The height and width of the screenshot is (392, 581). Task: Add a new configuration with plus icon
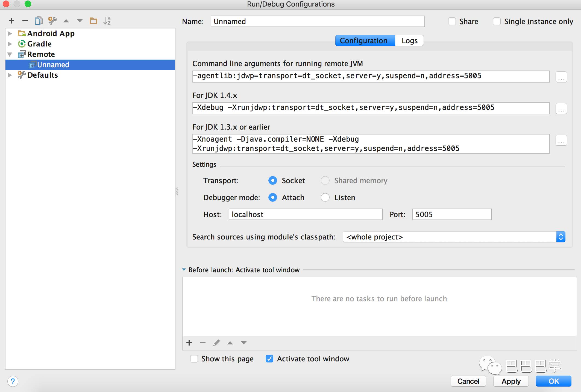pyautogui.click(x=11, y=21)
